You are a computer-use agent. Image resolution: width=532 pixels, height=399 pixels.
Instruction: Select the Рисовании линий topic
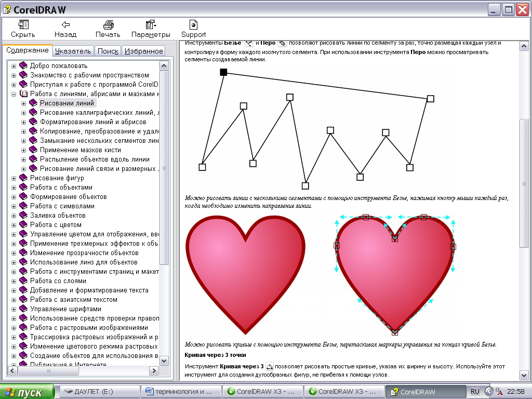[x=67, y=103]
